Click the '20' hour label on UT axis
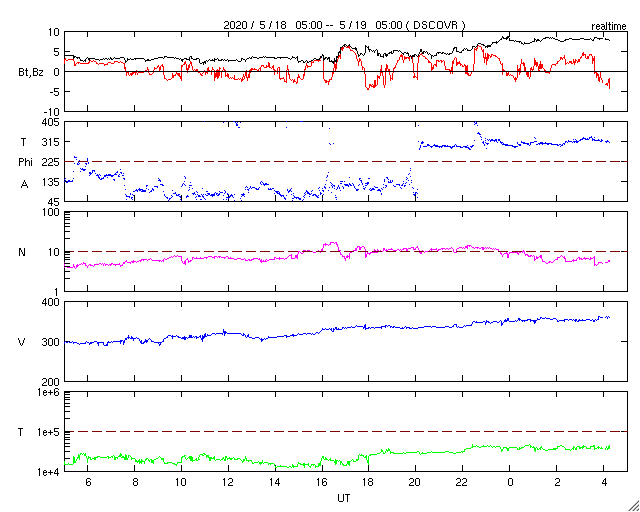 click(416, 483)
